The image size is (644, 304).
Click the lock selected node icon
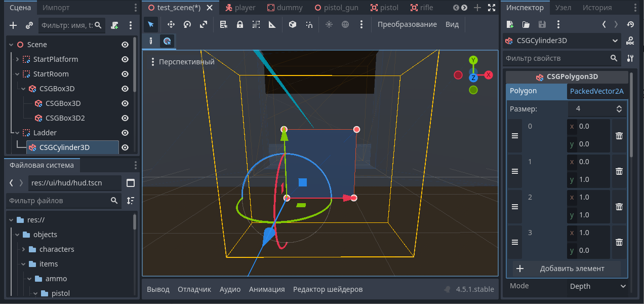point(240,24)
